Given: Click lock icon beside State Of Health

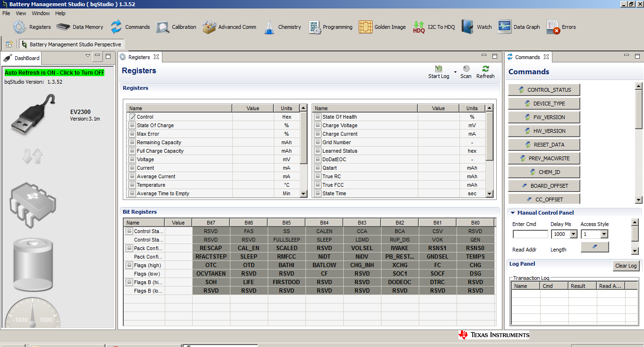Looking at the screenshot, I should click(x=318, y=117).
